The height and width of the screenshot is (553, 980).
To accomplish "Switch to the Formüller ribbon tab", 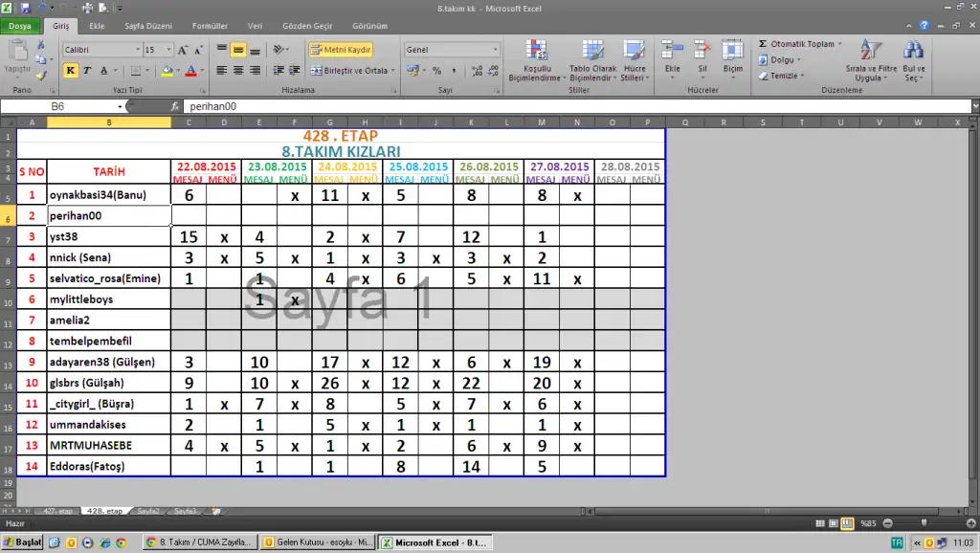I will pos(209,26).
